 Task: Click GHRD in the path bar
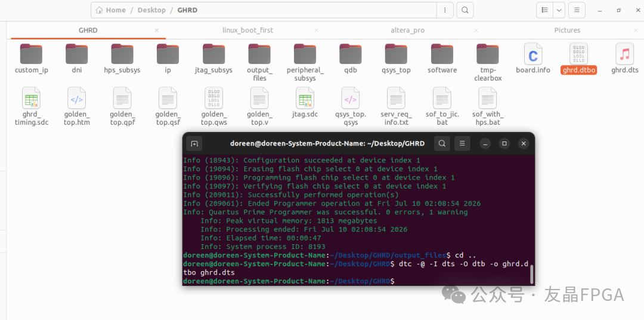click(x=187, y=10)
